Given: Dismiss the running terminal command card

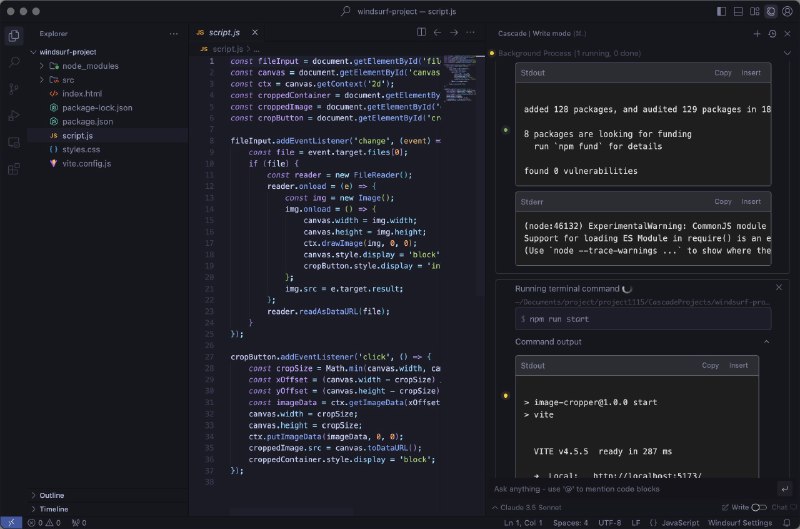Looking at the screenshot, I should [x=779, y=287].
